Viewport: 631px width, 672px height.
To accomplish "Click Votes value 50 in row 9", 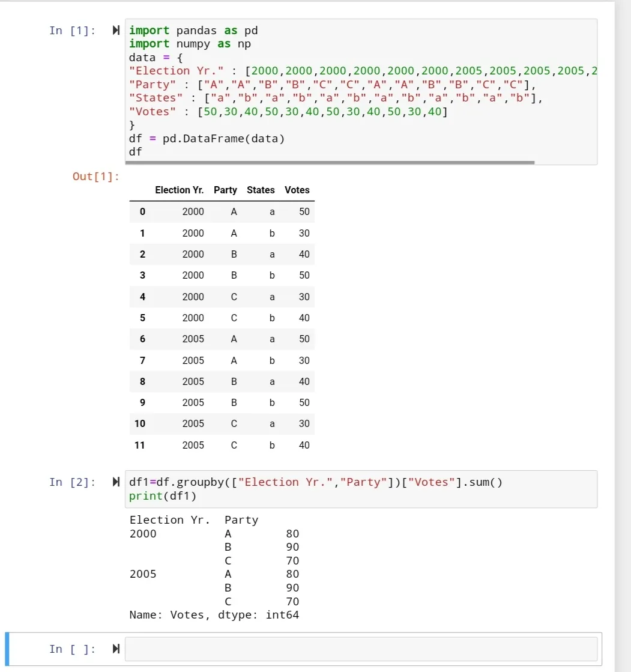I will click(304, 402).
